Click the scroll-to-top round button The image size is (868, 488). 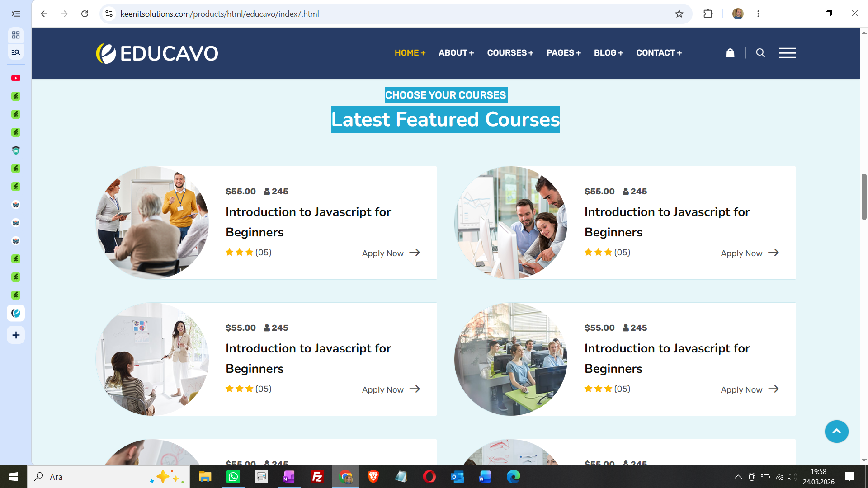click(x=836, y=432)
